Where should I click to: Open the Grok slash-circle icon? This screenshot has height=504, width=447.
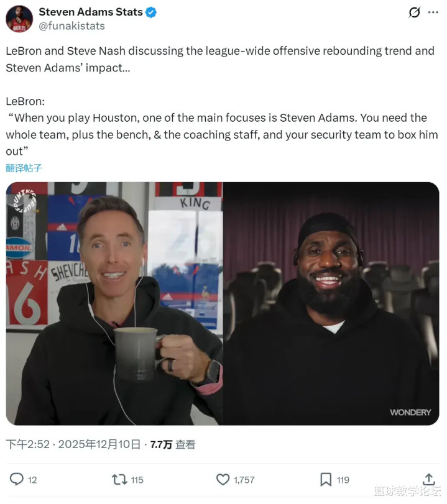click(414, 12)
